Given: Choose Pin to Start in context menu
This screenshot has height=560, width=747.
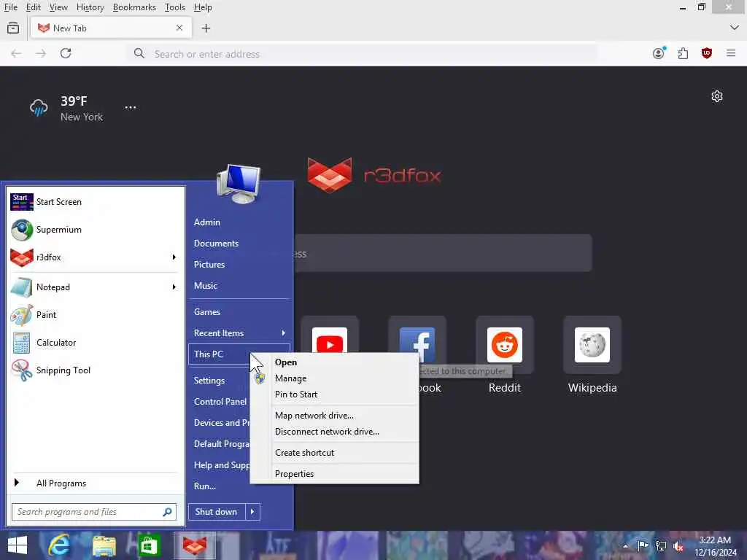Looking at the screenshot, I should [334, 394].
